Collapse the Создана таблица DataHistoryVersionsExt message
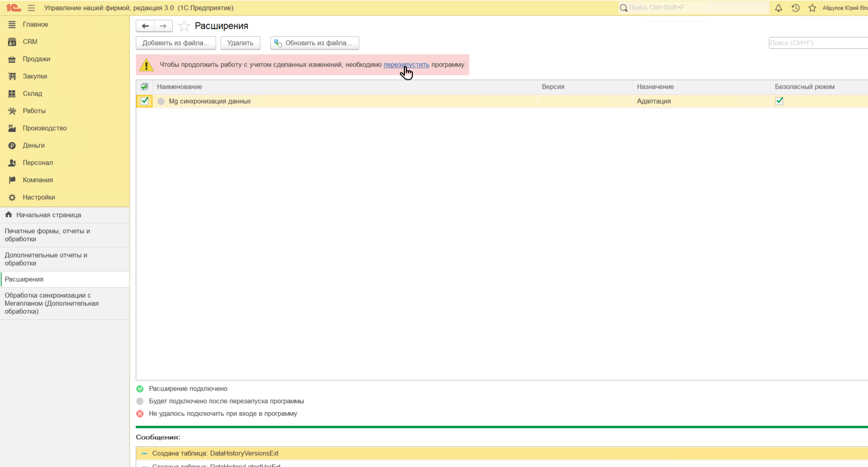The image size is (868, 467). 144,453
